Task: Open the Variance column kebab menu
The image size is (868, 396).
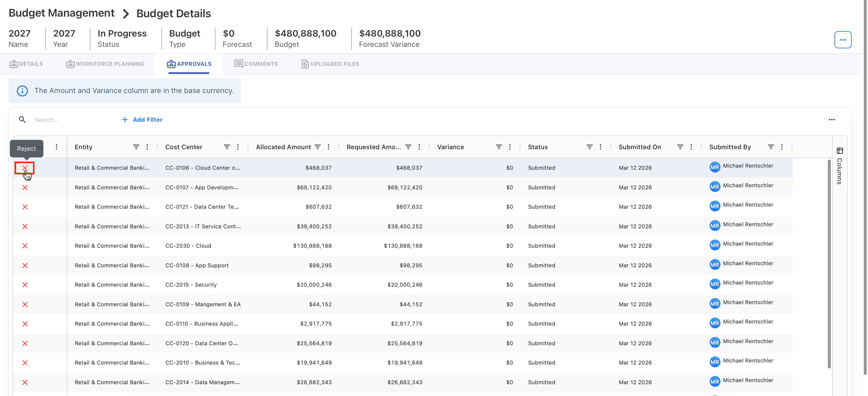Action: click(510, 147)
